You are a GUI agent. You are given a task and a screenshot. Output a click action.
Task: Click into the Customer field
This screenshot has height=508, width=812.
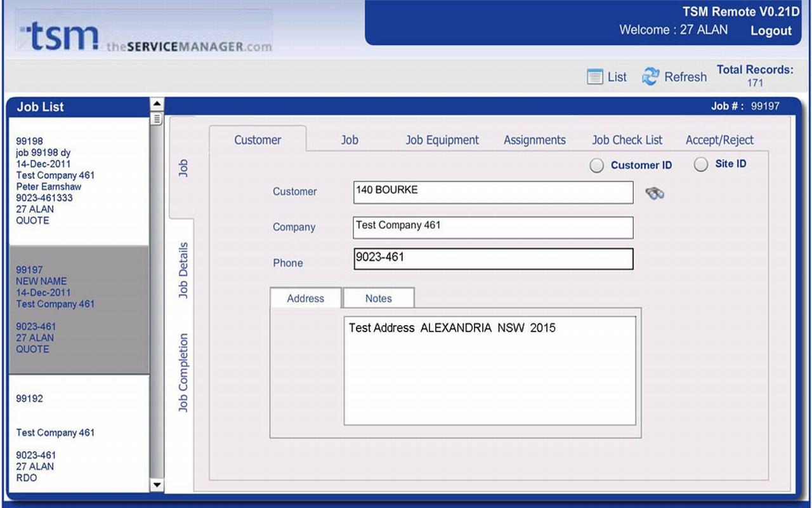(493, 192)
